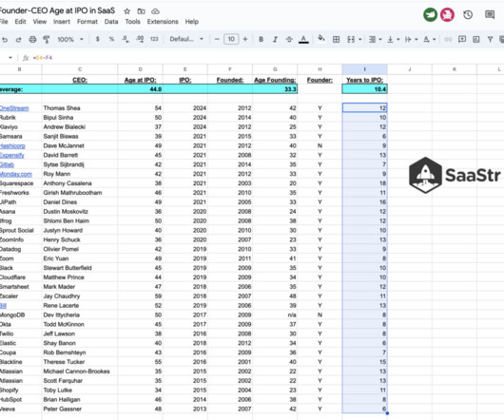Check cloud save status icon
504x420 pixels.
[x=156, y=11]
